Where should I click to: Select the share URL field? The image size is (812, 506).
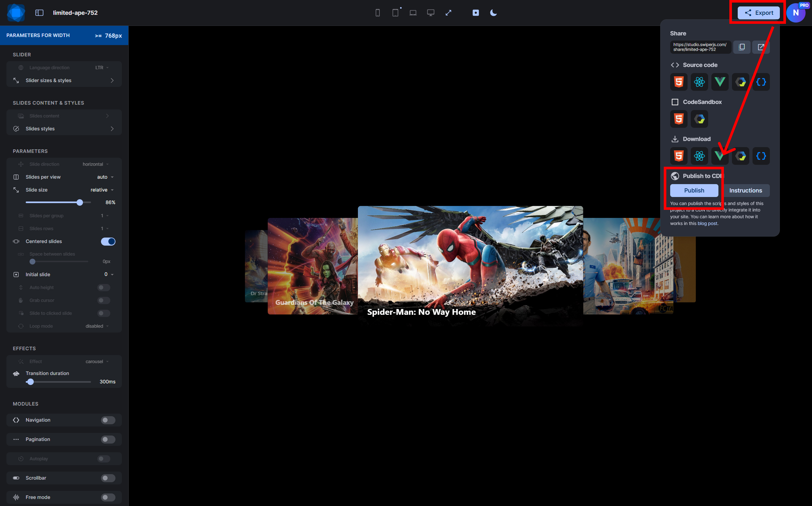point(700,47)
